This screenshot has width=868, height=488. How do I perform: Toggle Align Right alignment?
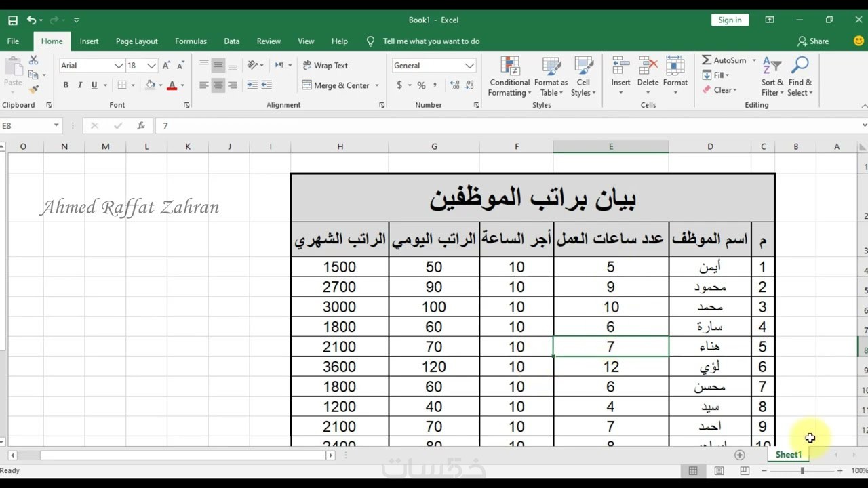point(233,85)
